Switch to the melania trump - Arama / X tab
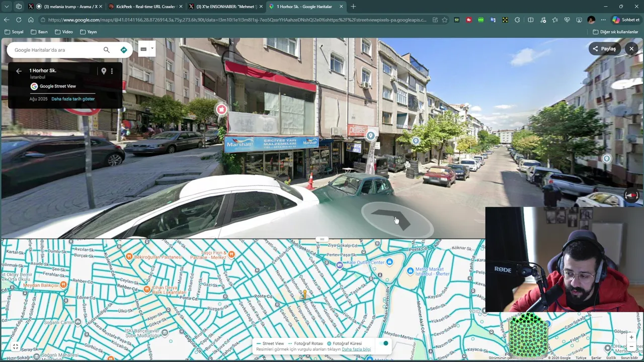 point(65,7)
